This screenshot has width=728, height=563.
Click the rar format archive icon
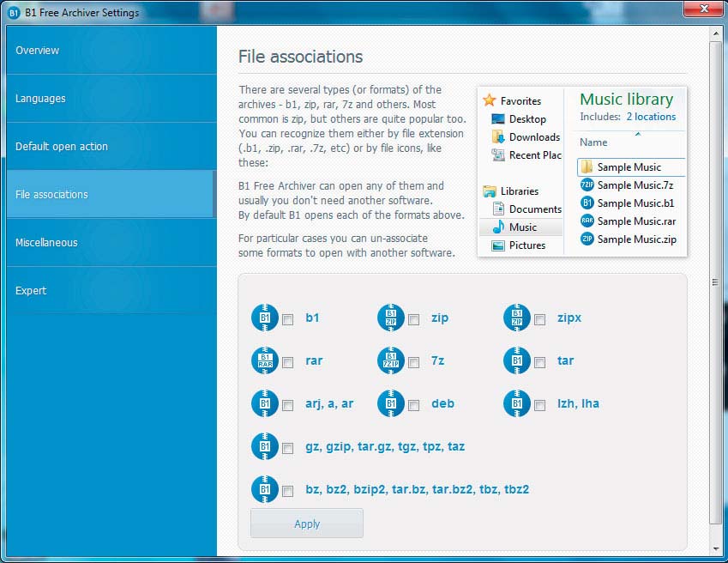point(265,360)
